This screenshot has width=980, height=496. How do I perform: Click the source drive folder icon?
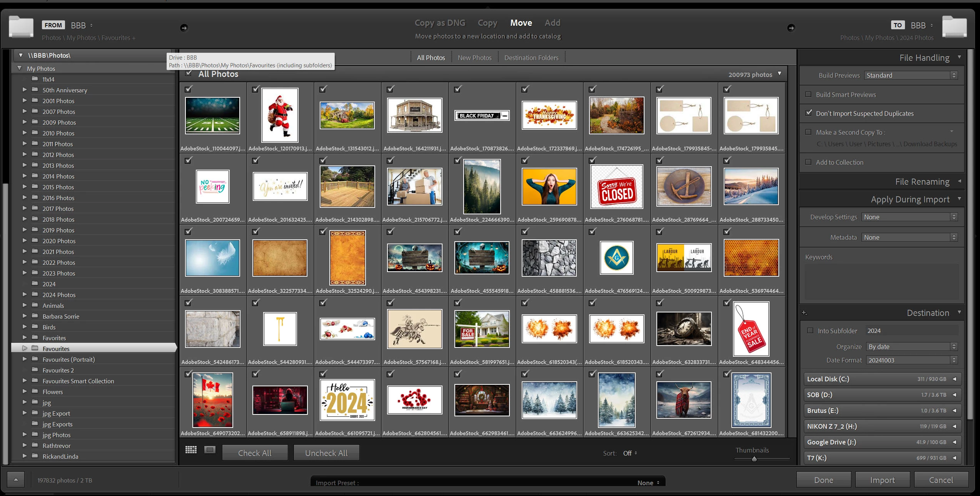pos(21,27)
